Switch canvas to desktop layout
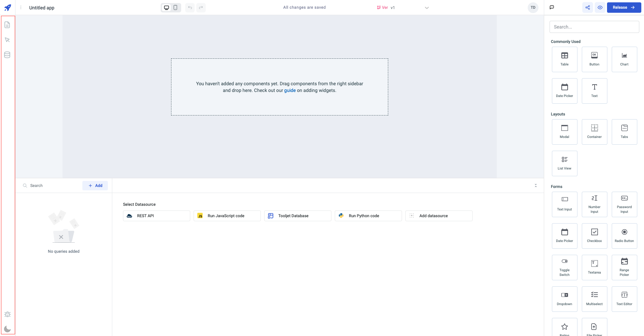Image resolution: width=644 pixels, height=336 pixels. 166,7
